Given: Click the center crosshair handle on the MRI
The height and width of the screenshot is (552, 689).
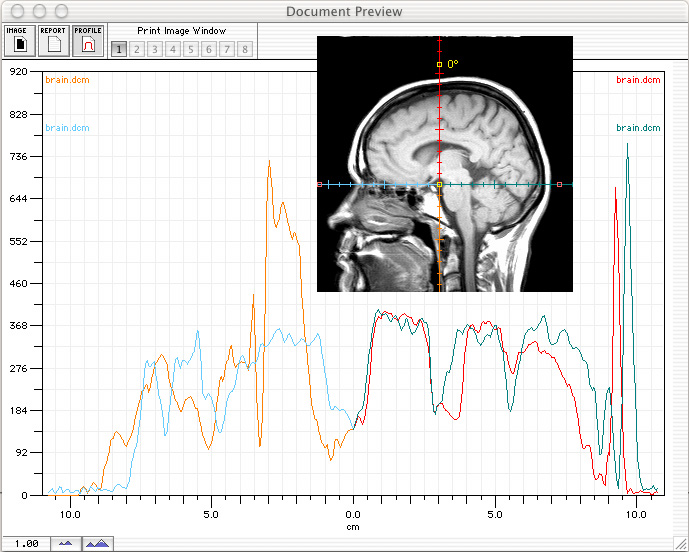Looking at the screenshot, I should click(439, 184).
